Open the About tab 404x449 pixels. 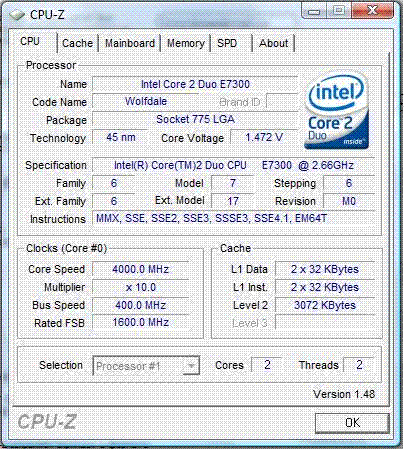[273, 43]
